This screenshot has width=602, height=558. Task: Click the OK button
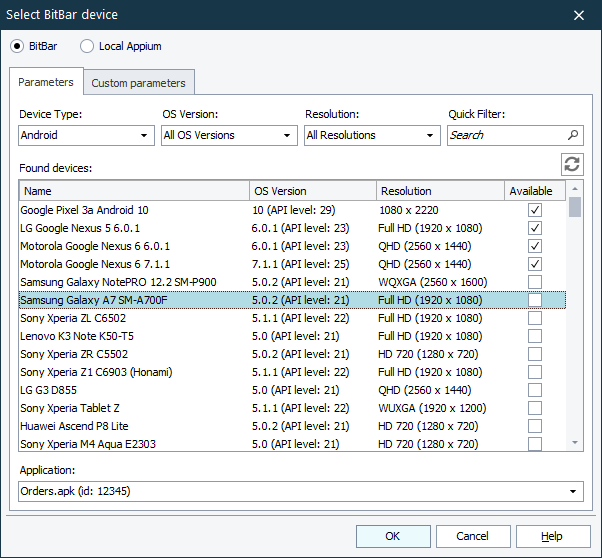pyautogui.click(x=393, y=536)
